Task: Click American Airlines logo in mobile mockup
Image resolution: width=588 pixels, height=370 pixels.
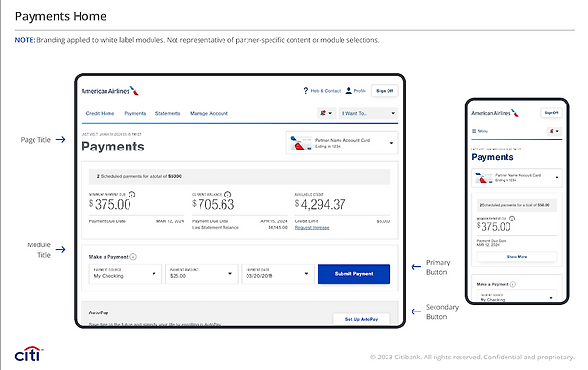Action: pos(495,113)
